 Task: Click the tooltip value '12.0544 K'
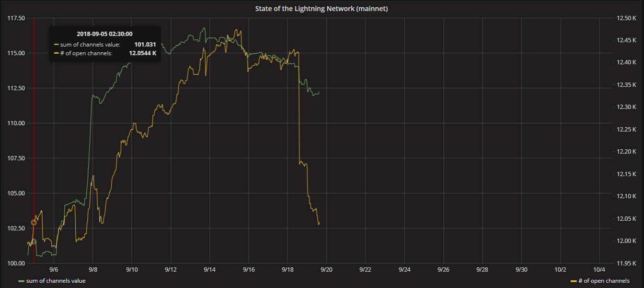point(143,53)
